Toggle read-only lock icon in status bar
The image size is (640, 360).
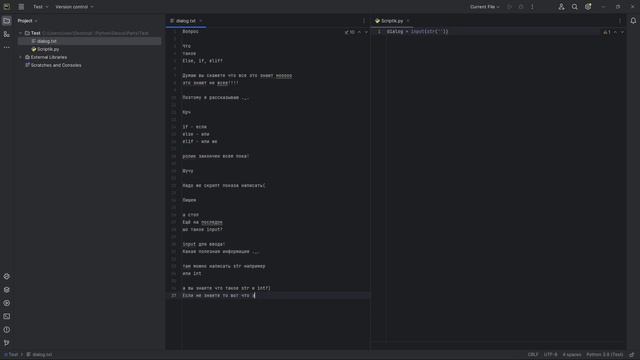point(632,355)
